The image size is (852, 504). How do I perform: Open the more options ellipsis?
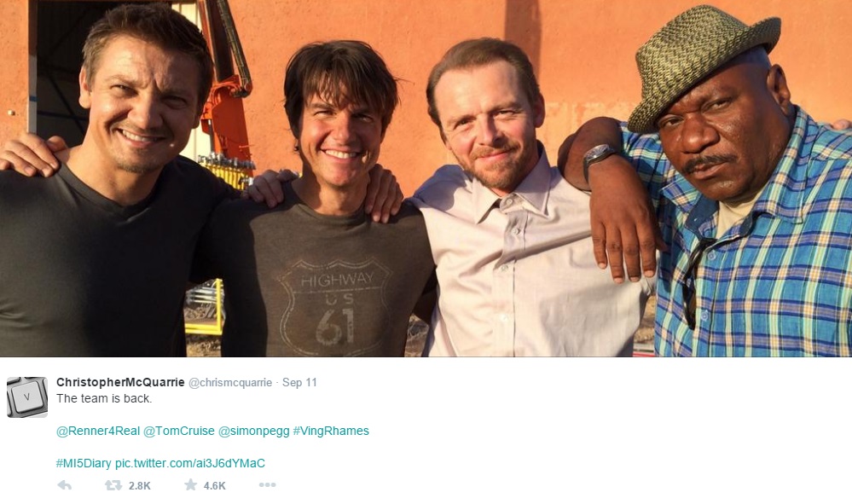(x=267, y=485)
